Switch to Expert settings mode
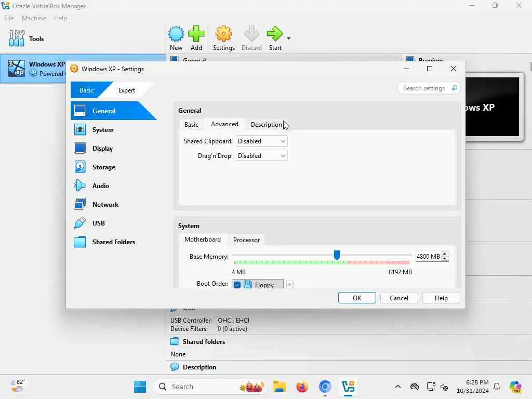The image size is (532, 399). pyautogui.click(x=127, y=90)
